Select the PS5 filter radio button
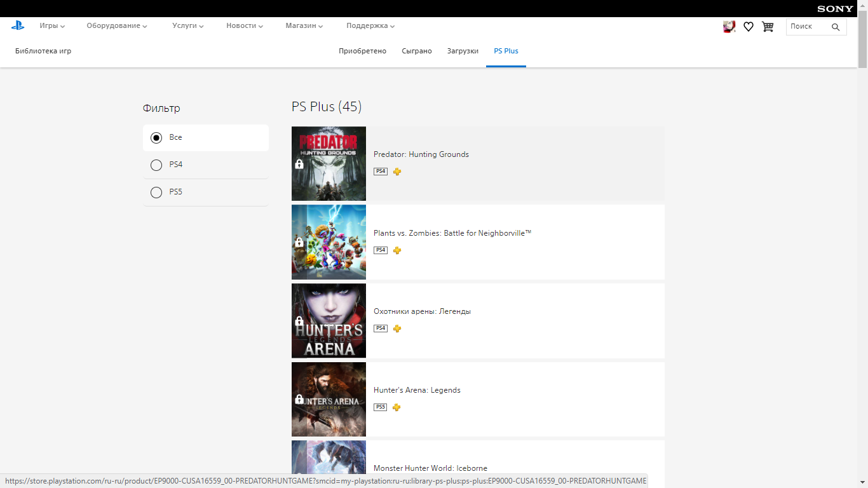The height and width of the screenshot is (488, 868). pyautogui.click(x=156, y=193)
